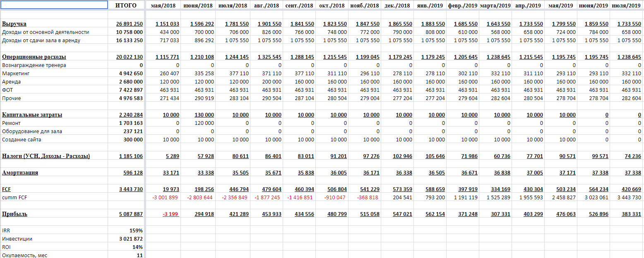Image resolution: width=644 pixels, height=258 pixels.
Task: Select Ремонт total 1 703 163
Action: click(126, 123)
